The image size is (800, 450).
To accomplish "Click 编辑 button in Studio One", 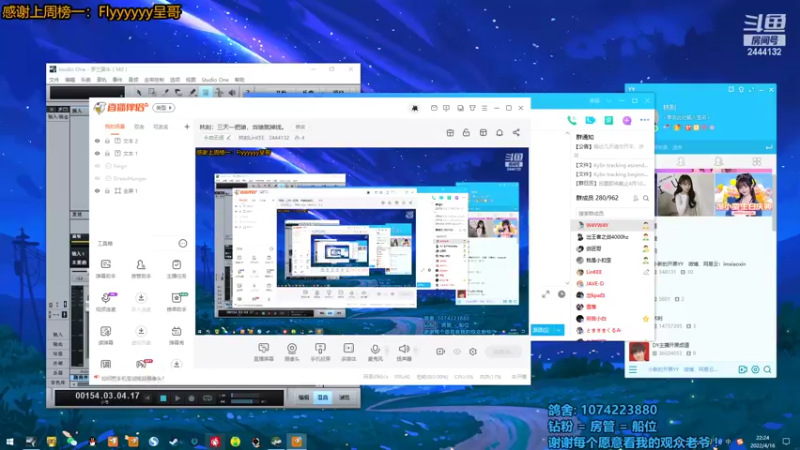I will 304,397.
